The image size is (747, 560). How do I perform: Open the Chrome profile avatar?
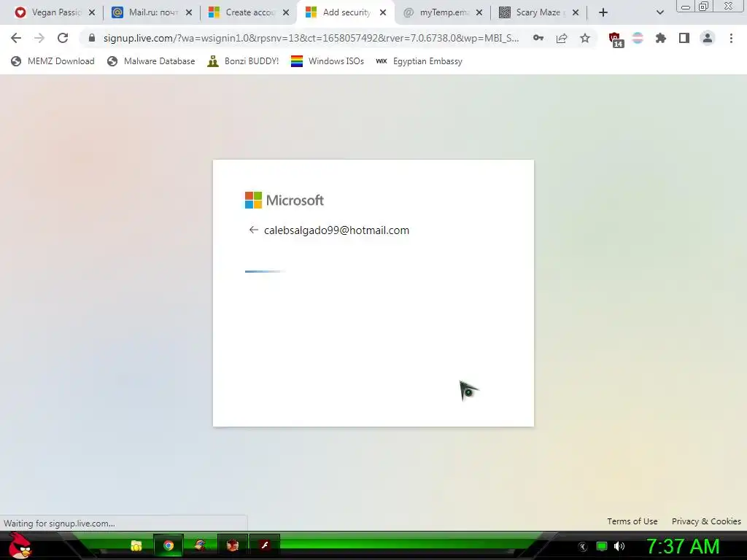coord(708,38)
